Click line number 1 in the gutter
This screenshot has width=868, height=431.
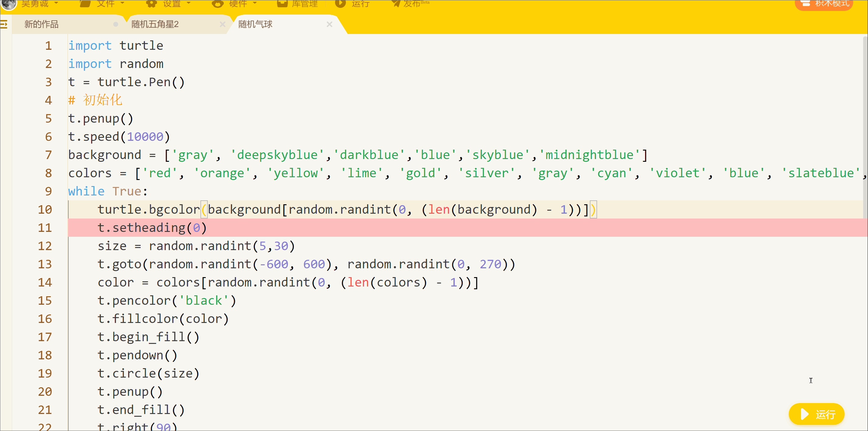tap(49, 46)
